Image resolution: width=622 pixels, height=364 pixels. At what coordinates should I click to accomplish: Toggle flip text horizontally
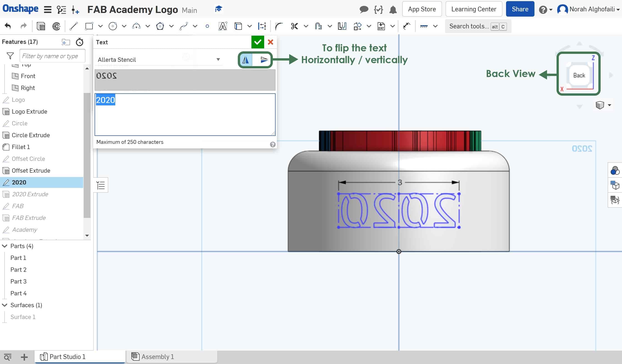[x=246, y=60]
